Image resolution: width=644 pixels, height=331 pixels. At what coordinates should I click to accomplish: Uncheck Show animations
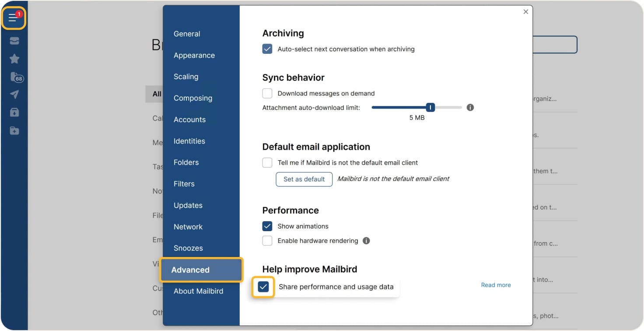[x=267, y=226]
